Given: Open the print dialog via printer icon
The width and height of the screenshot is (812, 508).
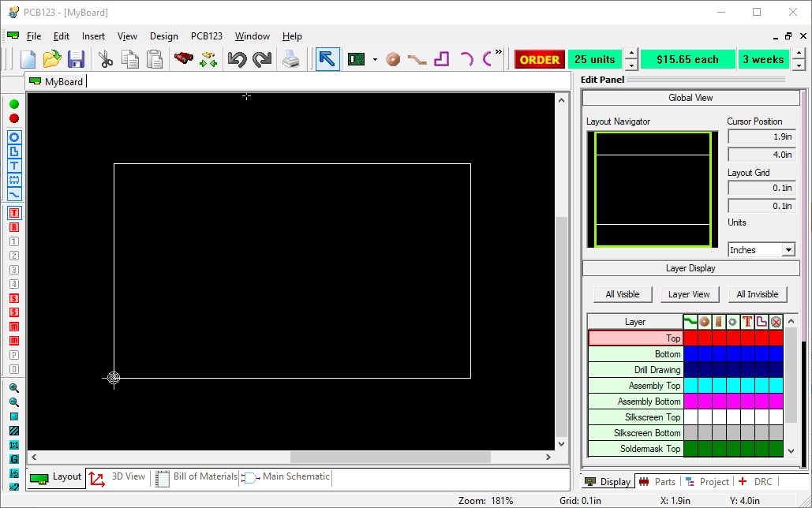Looking at the screenshot, I should (291, 58).
